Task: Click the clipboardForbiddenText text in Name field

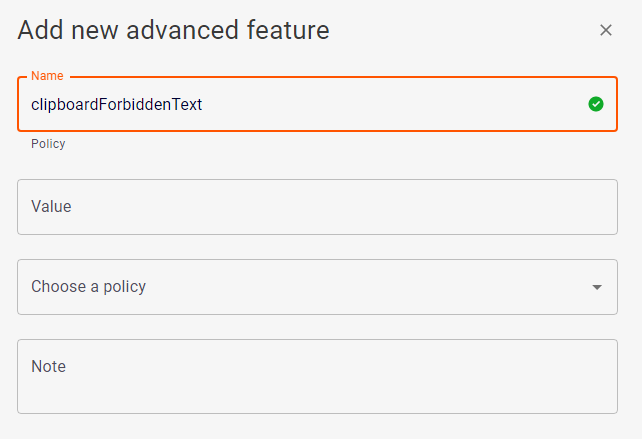Action: click(x=117, y=104)
